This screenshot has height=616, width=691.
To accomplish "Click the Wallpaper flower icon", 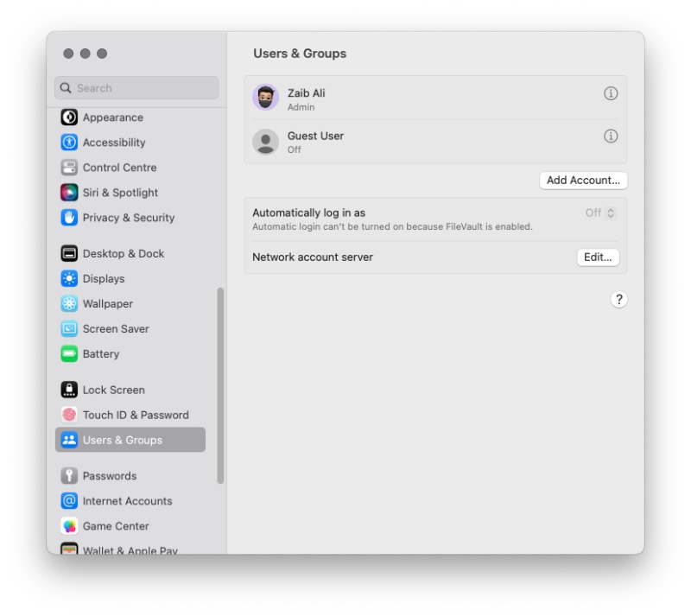I will [69, 304].
